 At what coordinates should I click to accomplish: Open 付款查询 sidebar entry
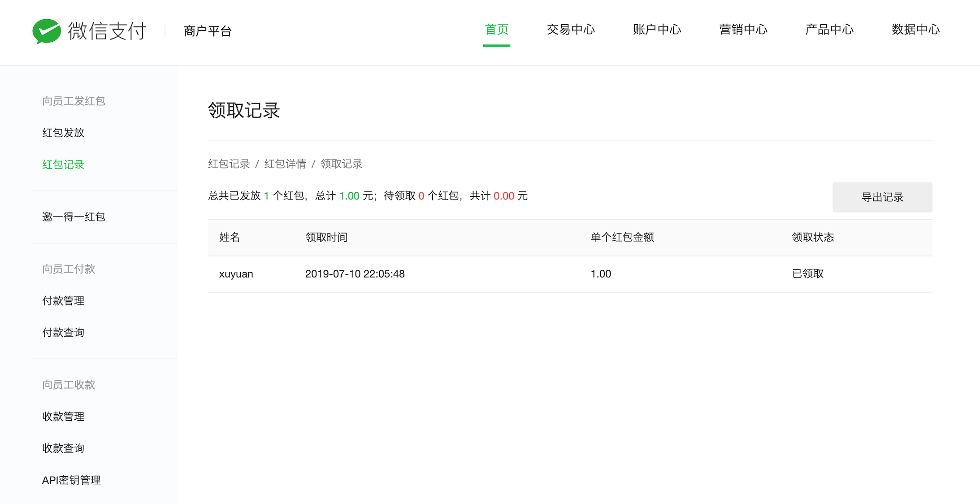(63, 333)
